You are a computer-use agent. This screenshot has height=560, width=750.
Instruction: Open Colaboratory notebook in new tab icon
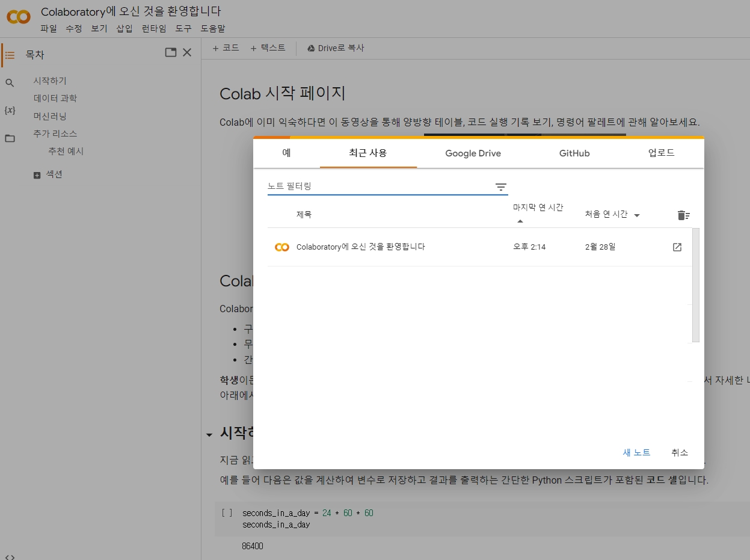click(677, 247)
